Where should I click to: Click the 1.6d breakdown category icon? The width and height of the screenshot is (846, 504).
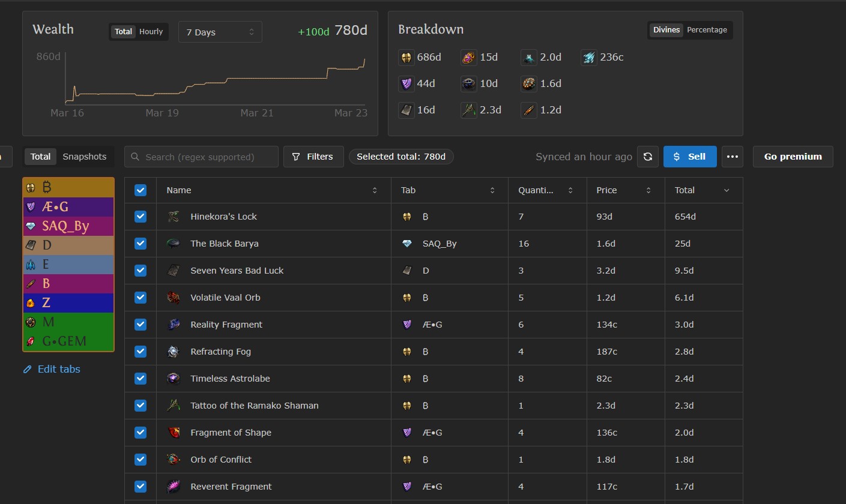click(529, 84)
